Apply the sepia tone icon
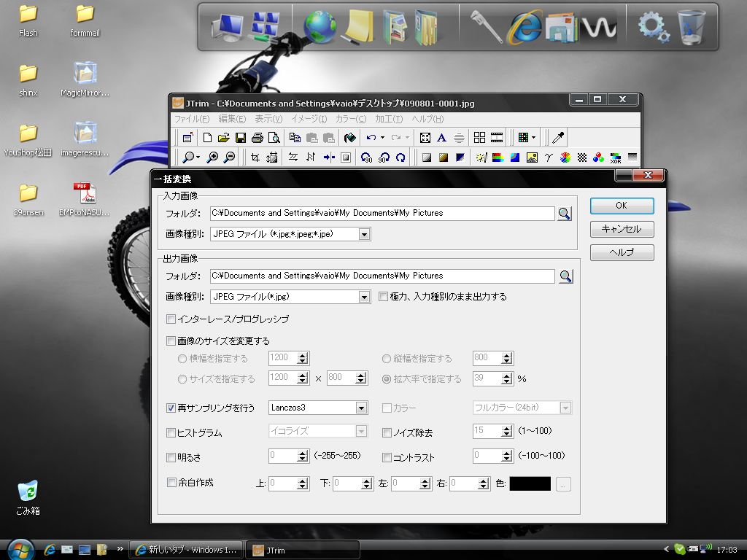 point(444,157)
